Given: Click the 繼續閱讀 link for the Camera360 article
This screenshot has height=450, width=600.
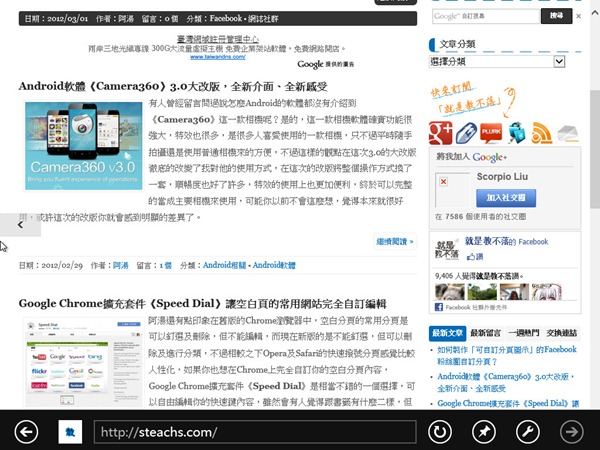Looking at the screenshot, I should pos(395,241).
